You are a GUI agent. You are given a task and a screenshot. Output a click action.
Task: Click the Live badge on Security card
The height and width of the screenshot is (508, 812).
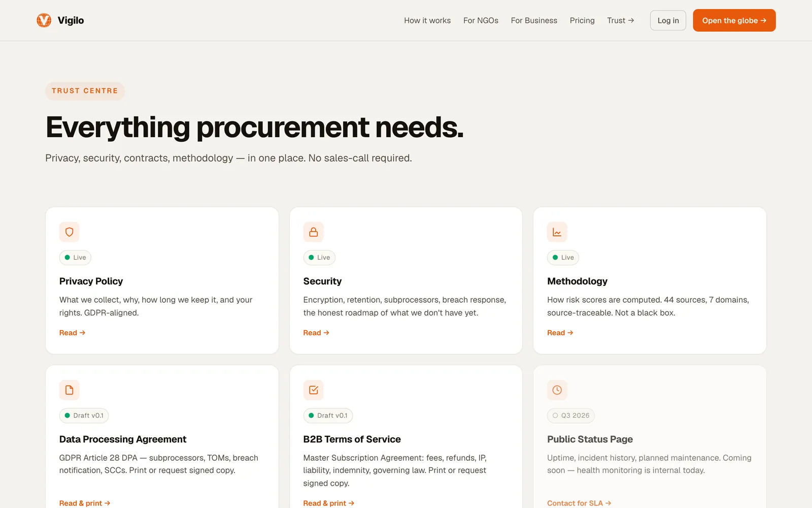pyautogui.click(x=319, y=258)
